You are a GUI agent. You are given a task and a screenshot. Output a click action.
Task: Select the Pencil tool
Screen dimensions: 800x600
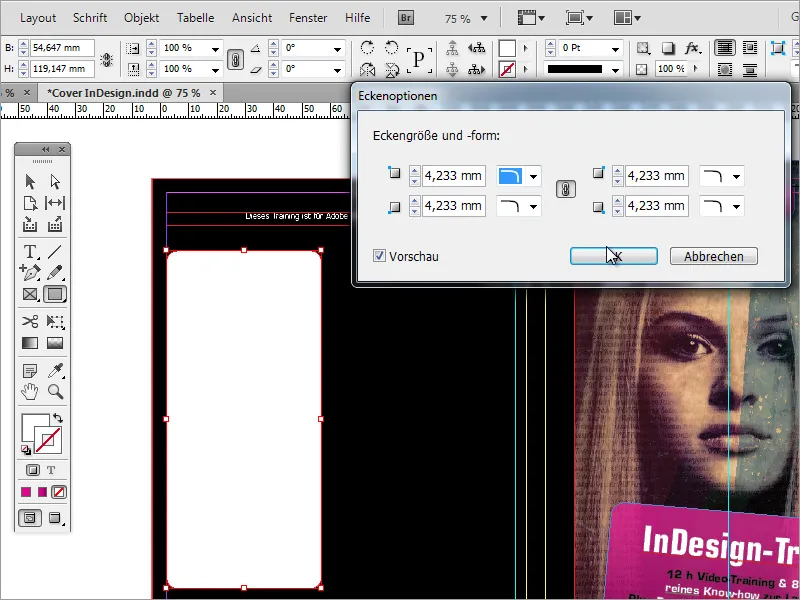coord(55,272)
